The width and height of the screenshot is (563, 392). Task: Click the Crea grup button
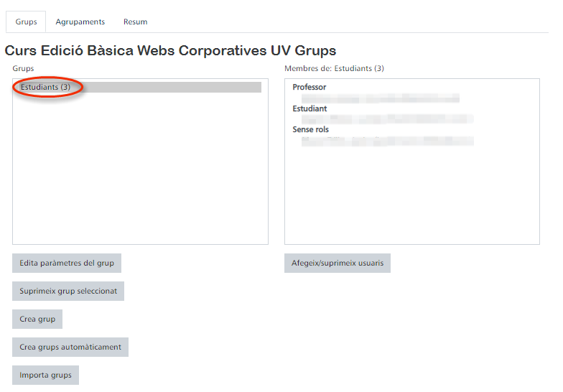click(x=37, y=319)
